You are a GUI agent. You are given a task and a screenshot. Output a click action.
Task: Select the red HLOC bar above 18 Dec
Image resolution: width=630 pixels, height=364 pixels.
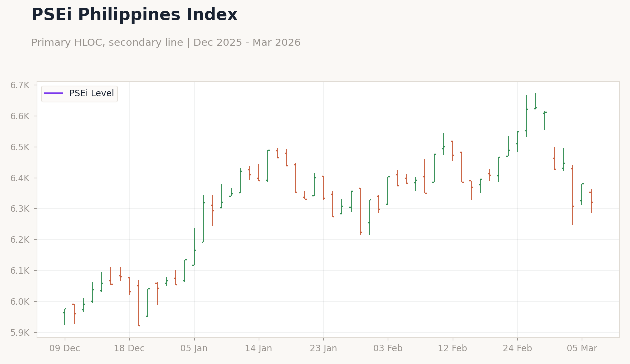click(129, 286)
